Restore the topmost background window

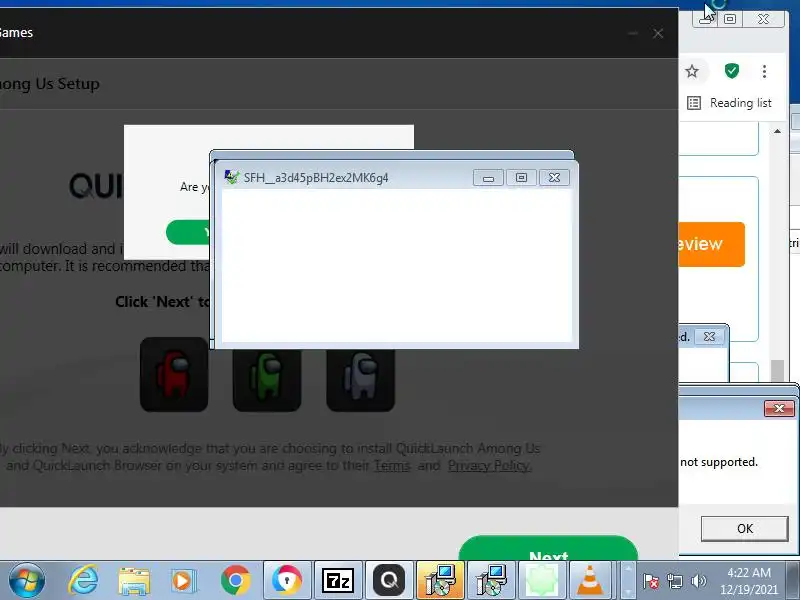(x=730, y=19)
